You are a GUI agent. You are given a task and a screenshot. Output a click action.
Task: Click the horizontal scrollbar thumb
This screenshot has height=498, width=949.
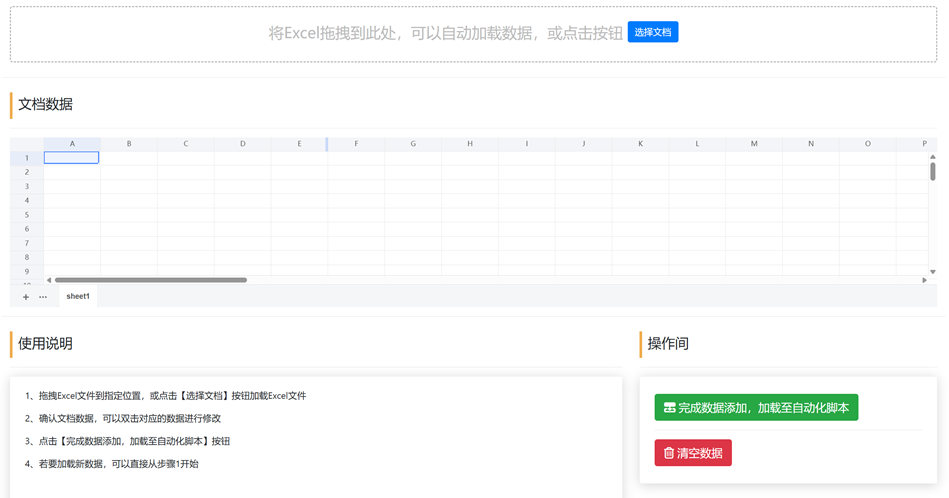[151, 280]
